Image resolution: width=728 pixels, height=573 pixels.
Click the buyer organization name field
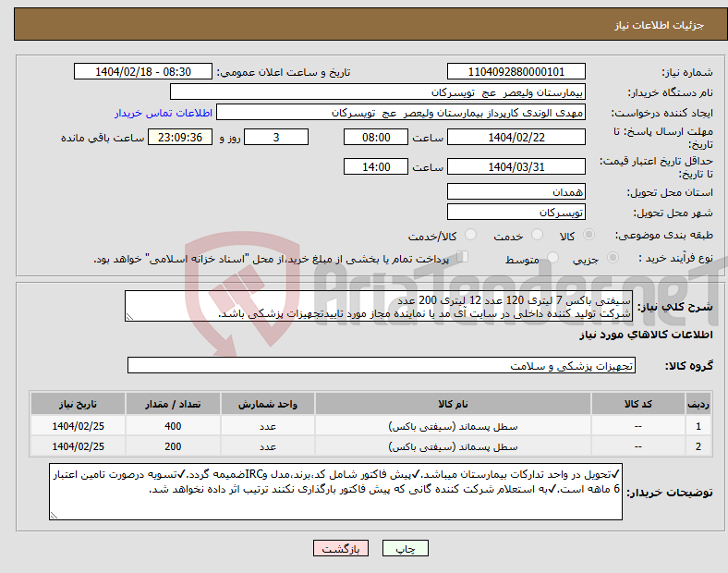[x=378, y=91]
